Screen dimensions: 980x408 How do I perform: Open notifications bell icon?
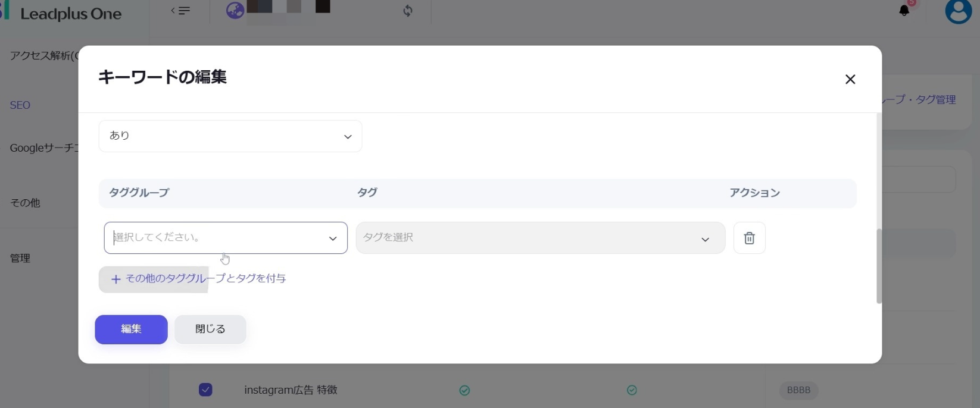click(904, 11)
